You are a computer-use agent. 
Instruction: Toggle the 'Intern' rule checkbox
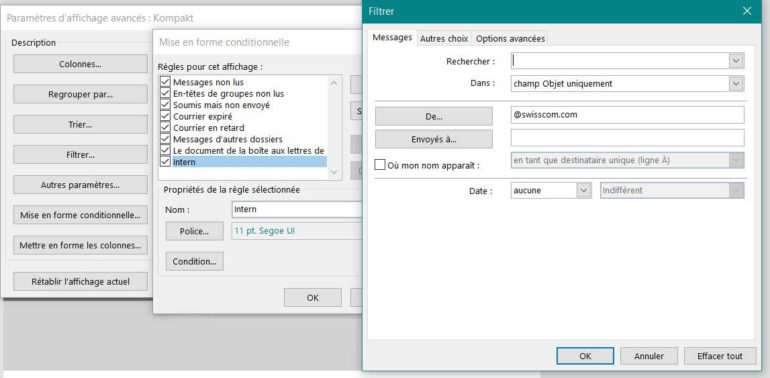(x=165, y=162)
